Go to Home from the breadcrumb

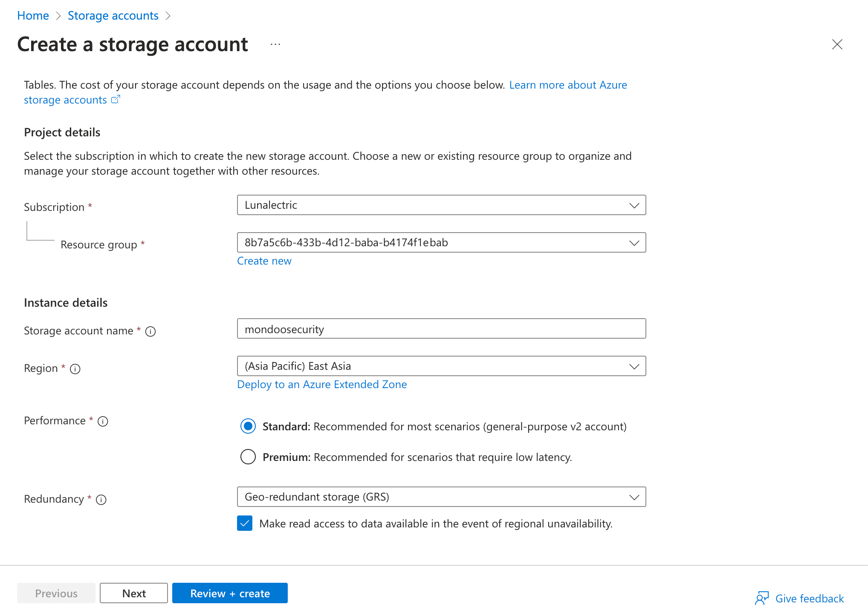coord(33,15)
